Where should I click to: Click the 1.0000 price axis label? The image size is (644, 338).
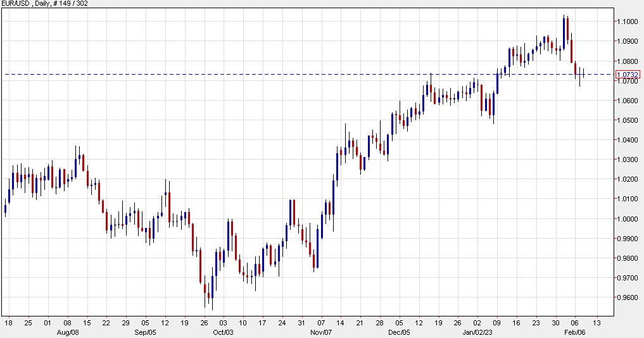(x=627, y=219)
